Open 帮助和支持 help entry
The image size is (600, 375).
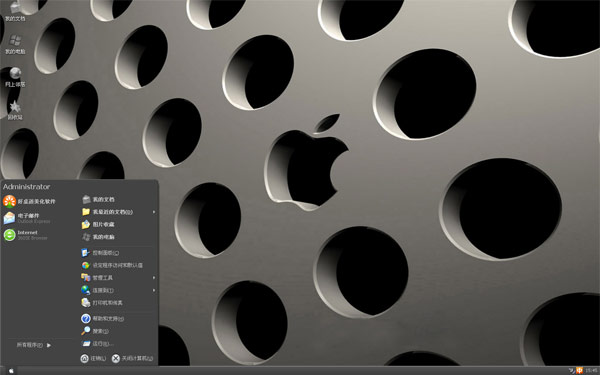pos(103,318)
